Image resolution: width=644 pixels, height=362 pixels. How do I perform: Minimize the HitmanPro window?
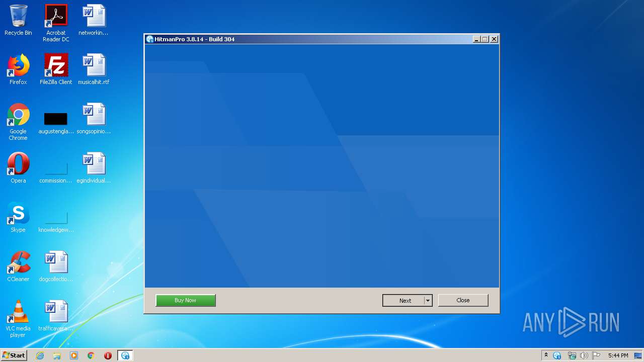click(476, 39)
